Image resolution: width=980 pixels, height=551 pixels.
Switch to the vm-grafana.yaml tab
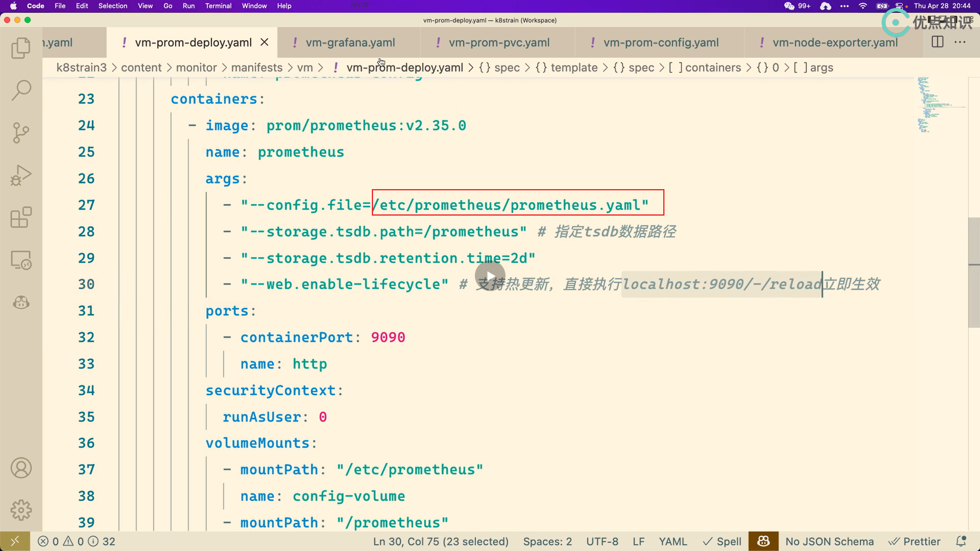[350, 43]
